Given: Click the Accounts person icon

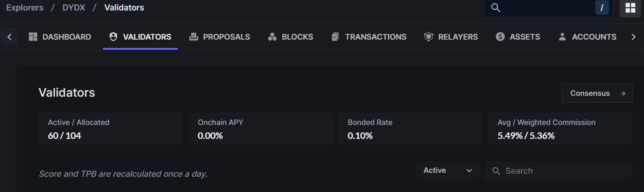Looking at the screenshot, I should [562, 37].
